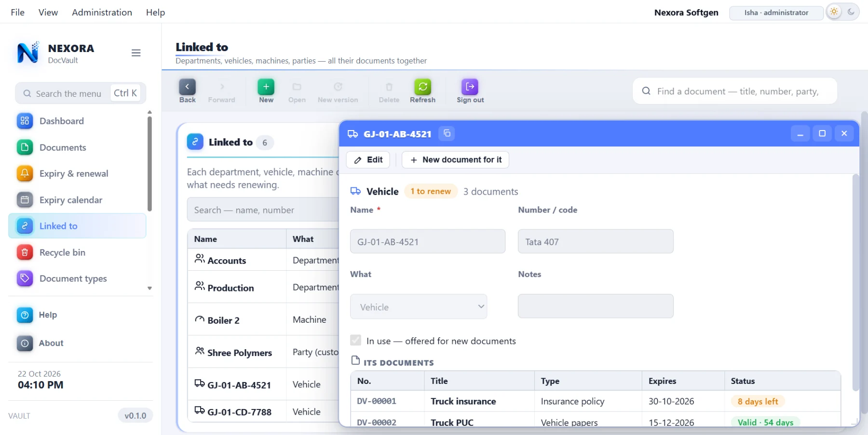
Task: Switch to dark theme moon icon
Action: [851, 12]
